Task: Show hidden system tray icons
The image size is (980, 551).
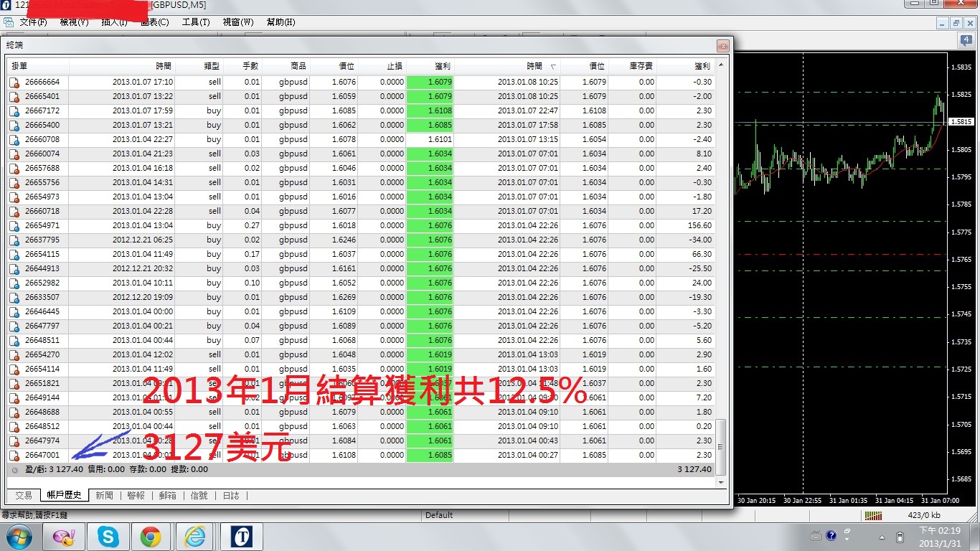Action: click(882, 537)
